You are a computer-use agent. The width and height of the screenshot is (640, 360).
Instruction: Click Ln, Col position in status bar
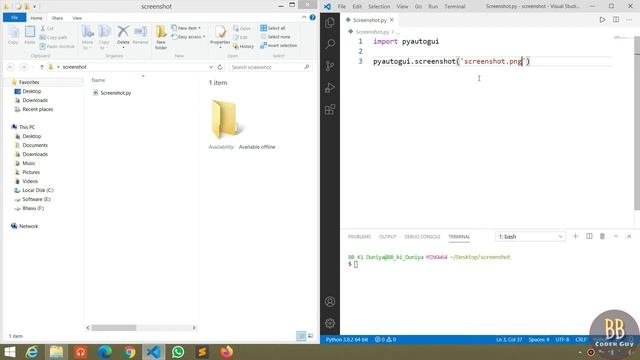coord(509,340)
